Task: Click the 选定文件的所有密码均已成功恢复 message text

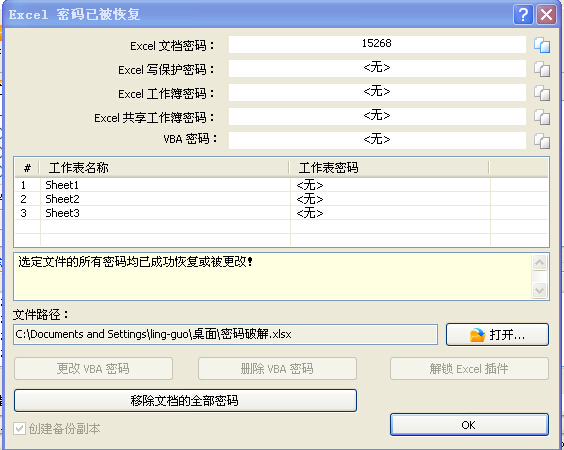Action: point(136,262)
